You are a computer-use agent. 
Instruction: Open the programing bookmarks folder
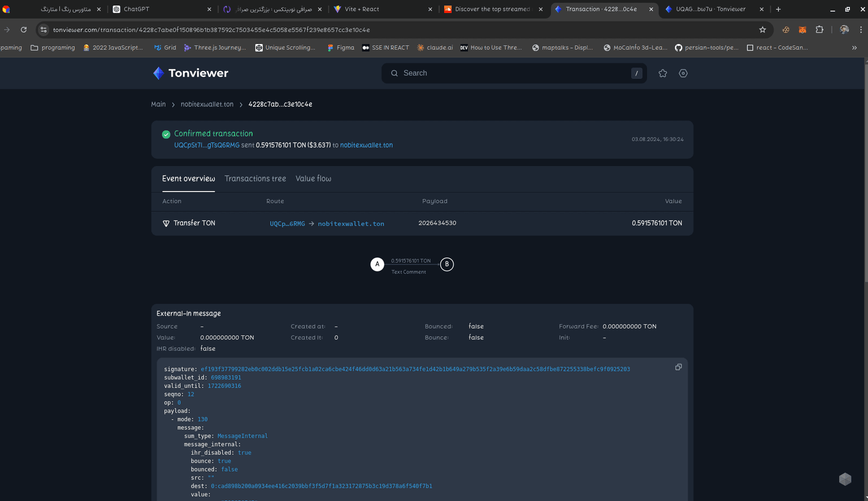click(x=53, y=48)
